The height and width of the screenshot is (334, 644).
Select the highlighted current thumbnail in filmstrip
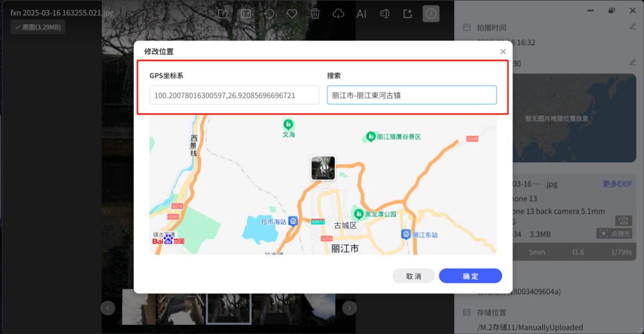coord(229,308)
